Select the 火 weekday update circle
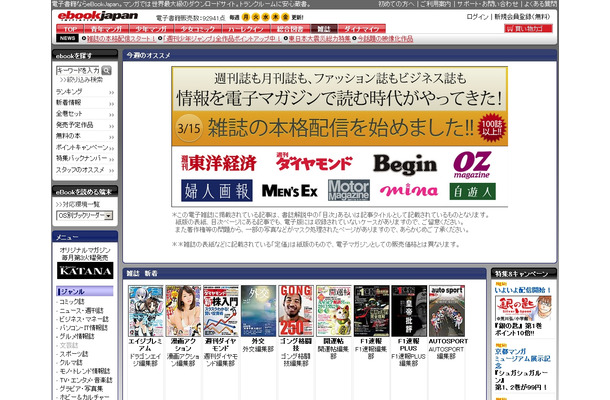Screen dimensions: 610x400 (x=256, y=17)
